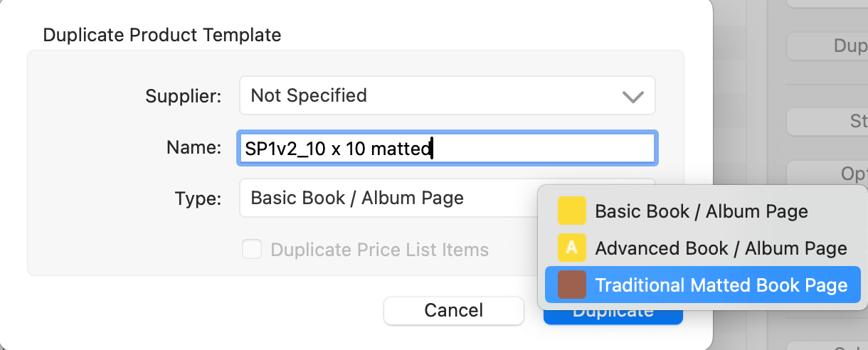Click the 'Supplier:' field label
This screenshot has height=350, width=868.
(x=184, y=96)
